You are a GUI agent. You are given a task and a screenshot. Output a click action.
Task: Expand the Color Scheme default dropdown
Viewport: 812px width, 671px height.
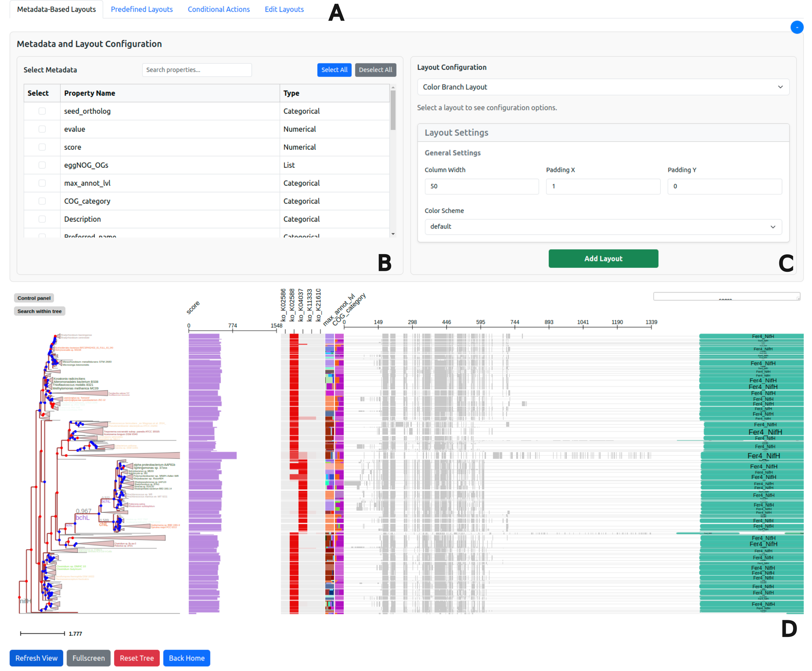(603, 227)
